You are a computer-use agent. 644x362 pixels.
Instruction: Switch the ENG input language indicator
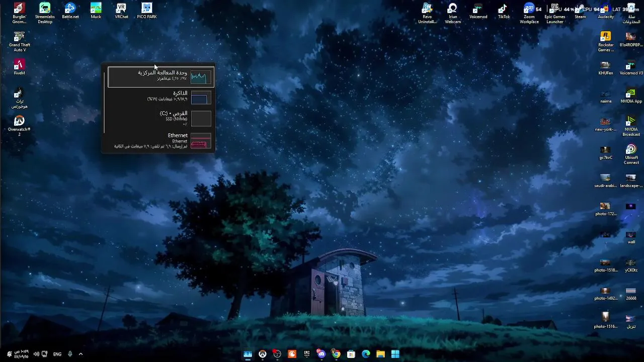point(57,354)
